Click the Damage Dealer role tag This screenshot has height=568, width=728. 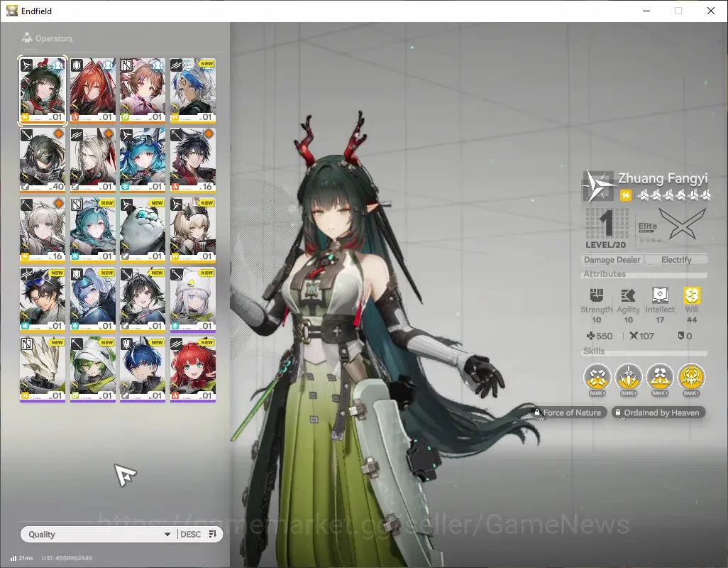click(612, 260)
